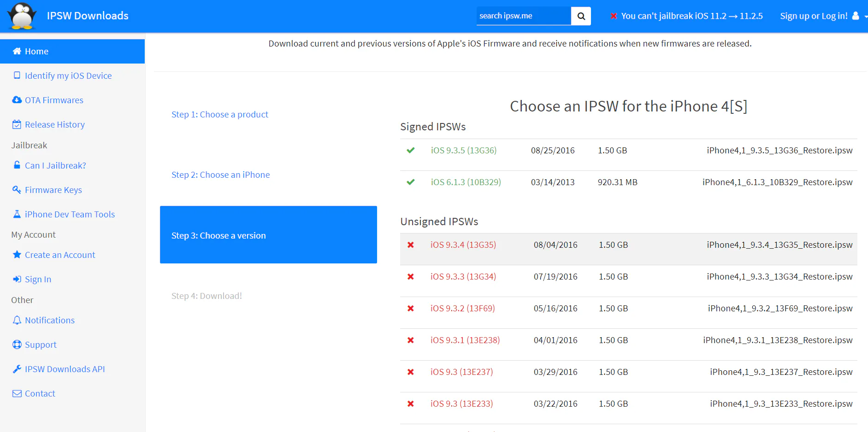The height and width of the screenshot is (432, 868).
Task: Open iOS 9.3.1 (13E238) link
Action: click(x=465, y=340)
